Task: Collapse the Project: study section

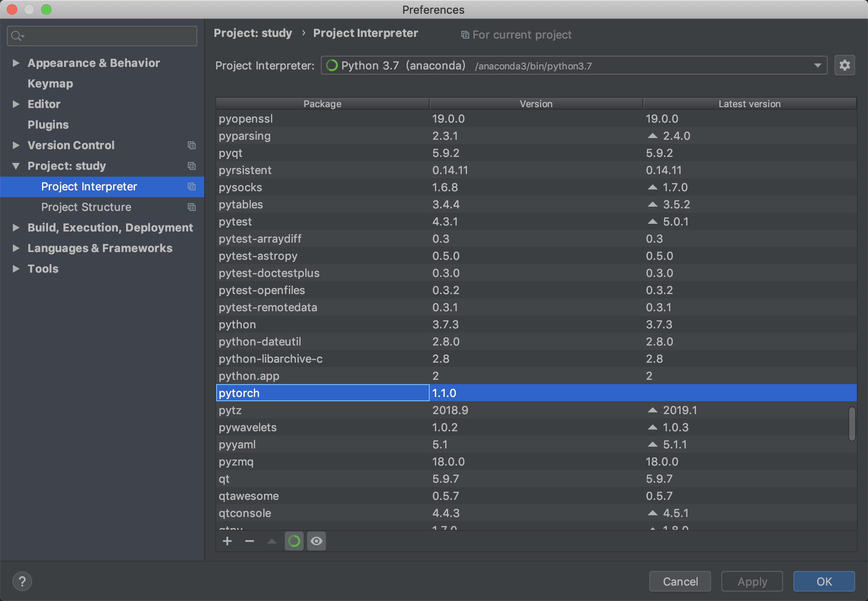Action: (16, 166)
